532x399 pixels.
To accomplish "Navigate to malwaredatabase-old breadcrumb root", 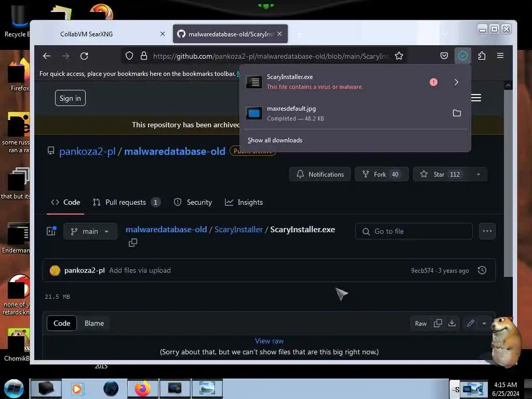I will point(166,230).
